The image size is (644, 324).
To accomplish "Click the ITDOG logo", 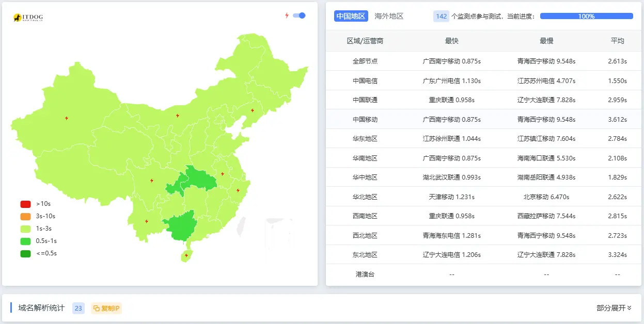I will [27, 17].
